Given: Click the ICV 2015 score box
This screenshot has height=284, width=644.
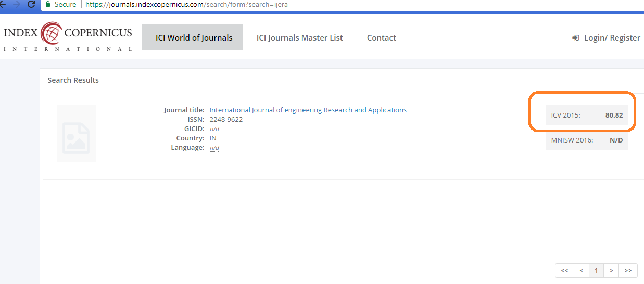Looking at the screenshot, I should tap(587, 115).
